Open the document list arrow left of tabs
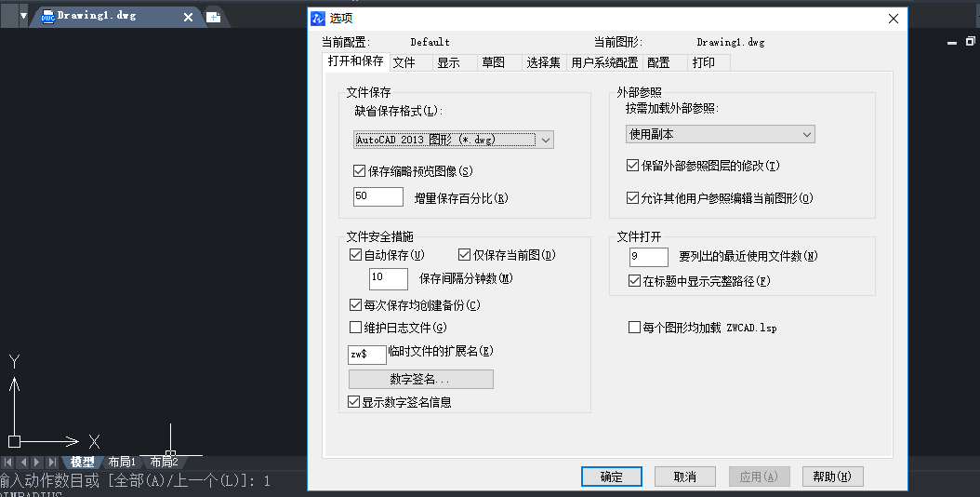The image size is (980, 497). (23, 16)
